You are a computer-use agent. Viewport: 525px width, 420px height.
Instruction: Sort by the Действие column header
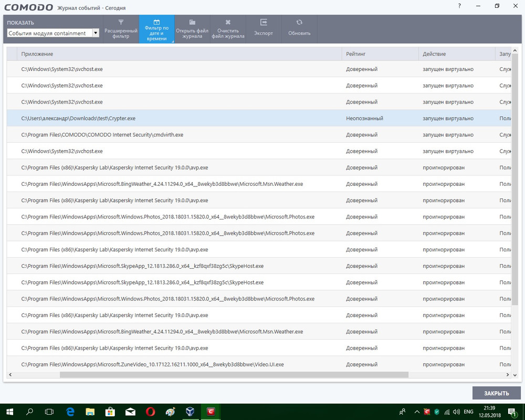[457, 54]
